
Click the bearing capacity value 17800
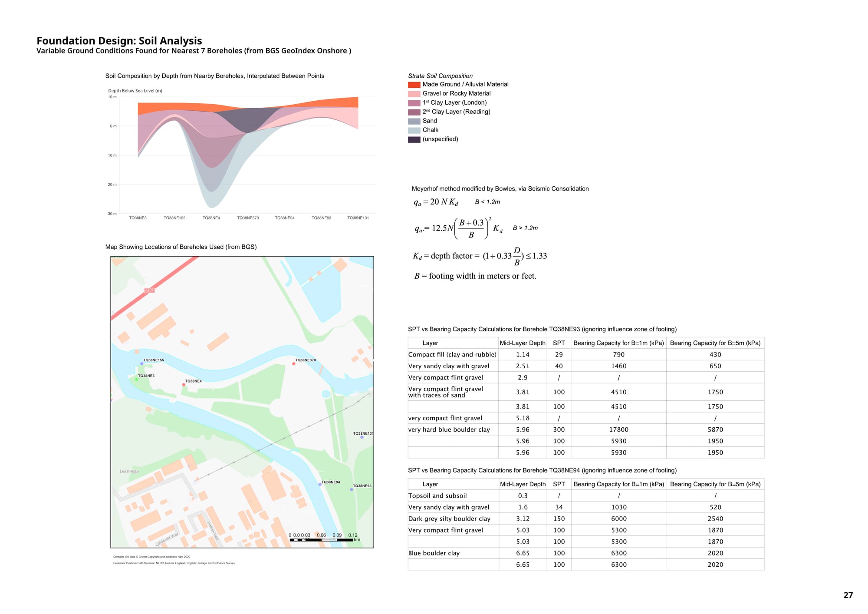pos(618,429)
